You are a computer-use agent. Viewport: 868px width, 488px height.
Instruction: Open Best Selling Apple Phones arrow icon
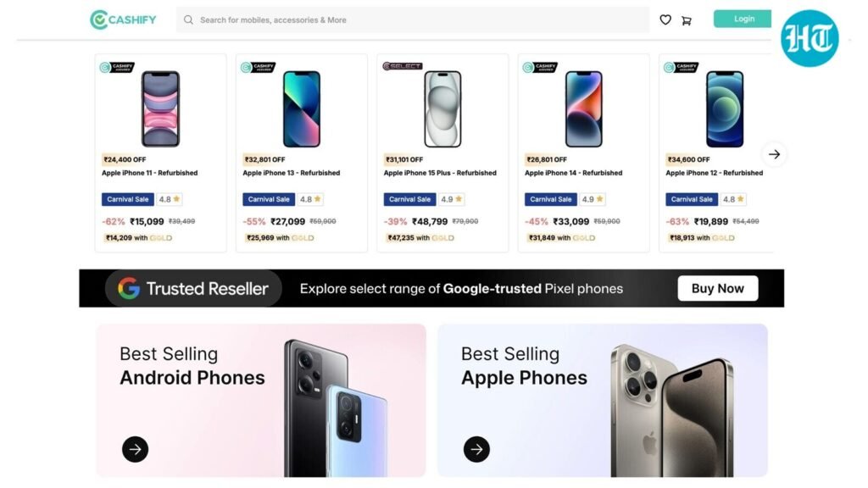476,450
